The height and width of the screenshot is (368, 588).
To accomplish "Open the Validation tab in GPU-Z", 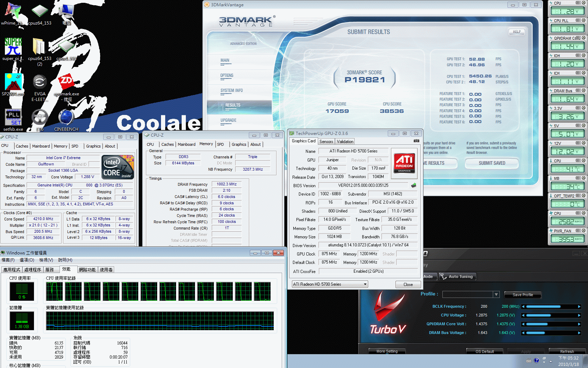I will pos(345,142).
